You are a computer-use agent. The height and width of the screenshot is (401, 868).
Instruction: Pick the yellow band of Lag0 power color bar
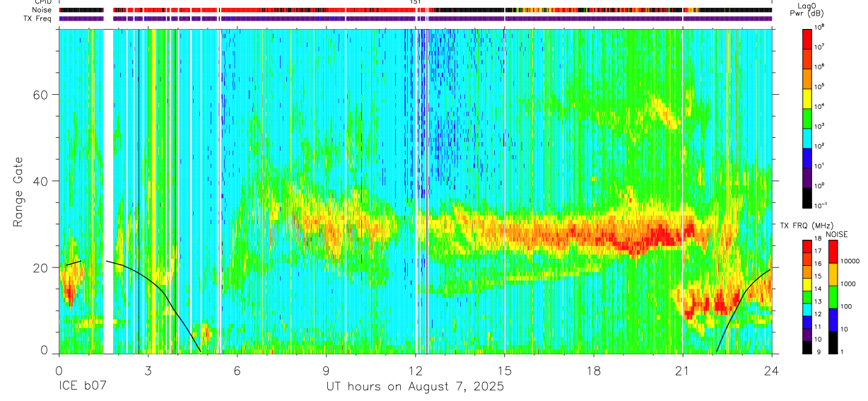click(x=807, y=97)
